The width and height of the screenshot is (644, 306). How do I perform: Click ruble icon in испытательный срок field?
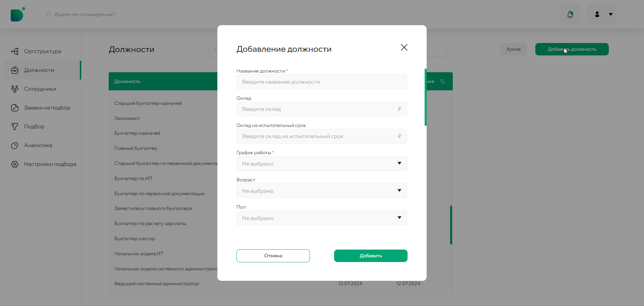pos(399,136)
